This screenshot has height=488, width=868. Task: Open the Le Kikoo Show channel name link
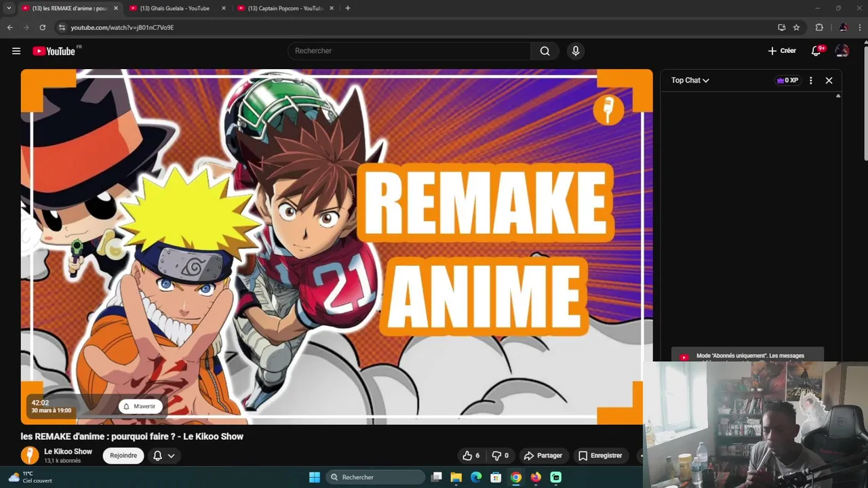coord(68,451)
